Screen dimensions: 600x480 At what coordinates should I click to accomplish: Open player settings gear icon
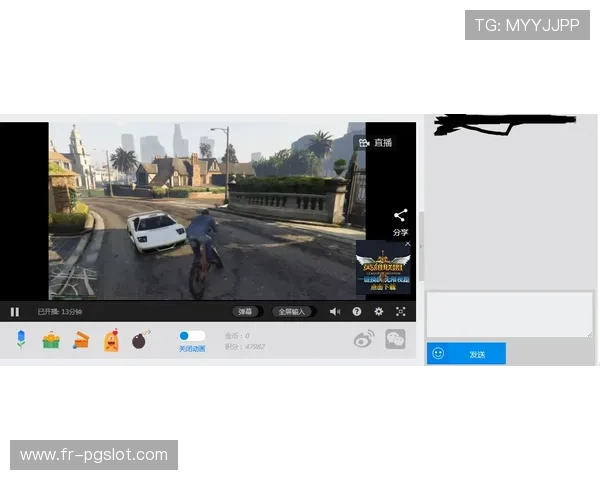tap(378, 312)
